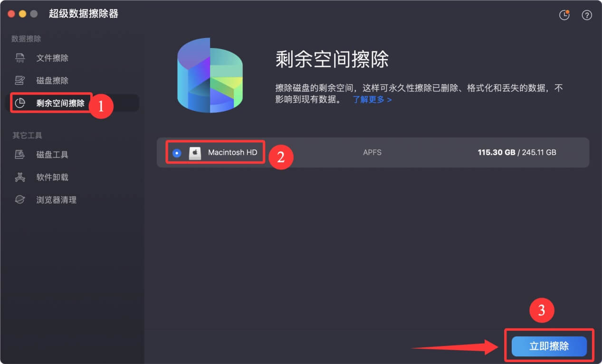Click the 剩余空间擦除 pie chart icon
The height and width of the screenshot is (364, 602).
click(x=19, y=103)
